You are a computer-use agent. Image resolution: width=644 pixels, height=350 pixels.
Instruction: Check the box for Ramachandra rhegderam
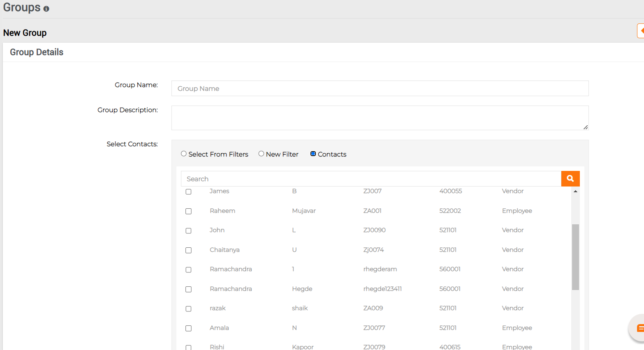(x=188, y=270)
